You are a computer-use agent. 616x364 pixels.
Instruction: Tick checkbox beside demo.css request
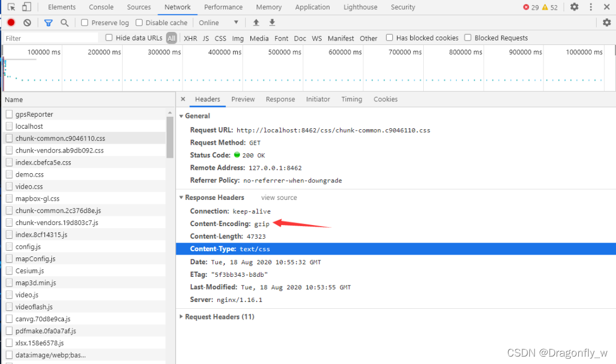(x=9, y=174)
